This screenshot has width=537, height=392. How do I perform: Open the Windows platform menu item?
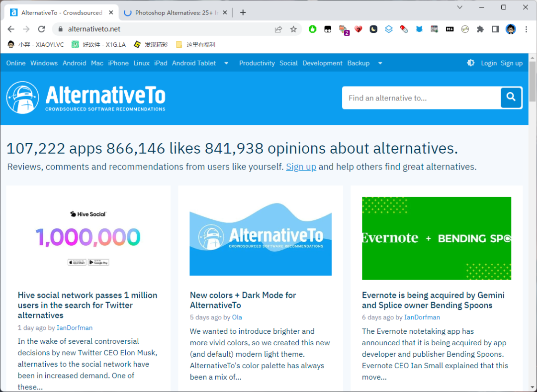[44, 63]
